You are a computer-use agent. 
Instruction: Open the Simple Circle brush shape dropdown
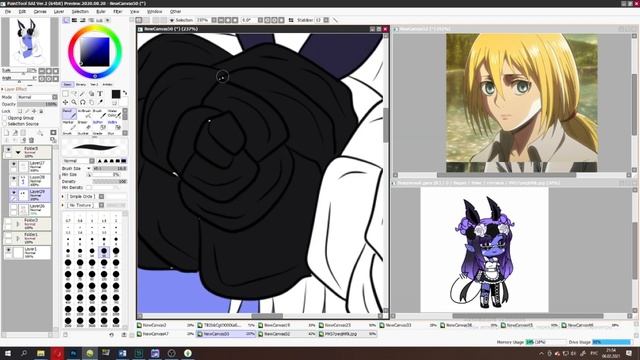(x=102, y=196)
